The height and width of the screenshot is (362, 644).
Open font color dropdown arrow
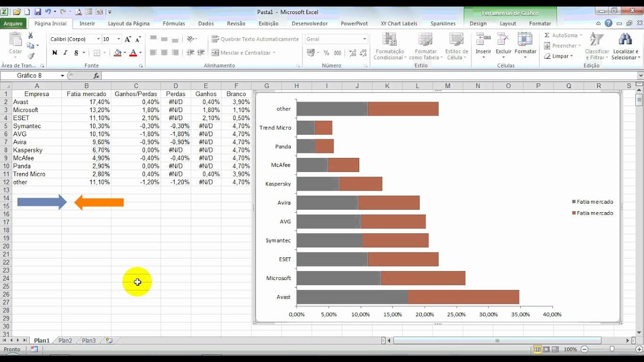pyautogui.click(x=140, y=53)
